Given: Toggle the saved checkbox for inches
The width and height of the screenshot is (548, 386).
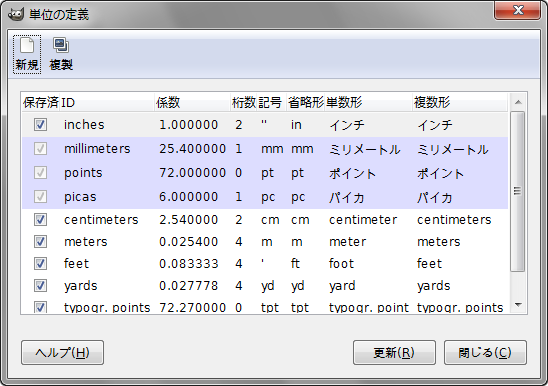Looking at the screenshot, I should (40, 124).
